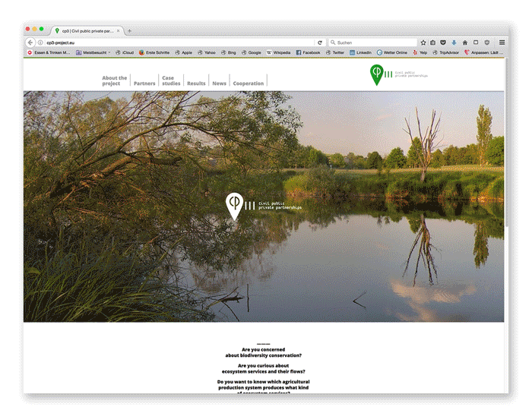This screenshot has width=532, height=416.
Task: Reload the page with the refresh icon
Action: (x=320, y=43)
